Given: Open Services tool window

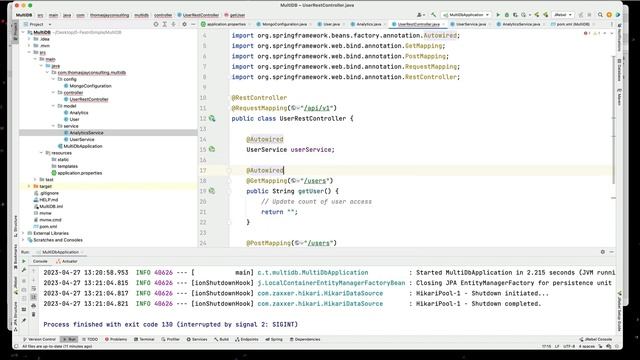Looking at the screenshot, I should pos(197,339).
